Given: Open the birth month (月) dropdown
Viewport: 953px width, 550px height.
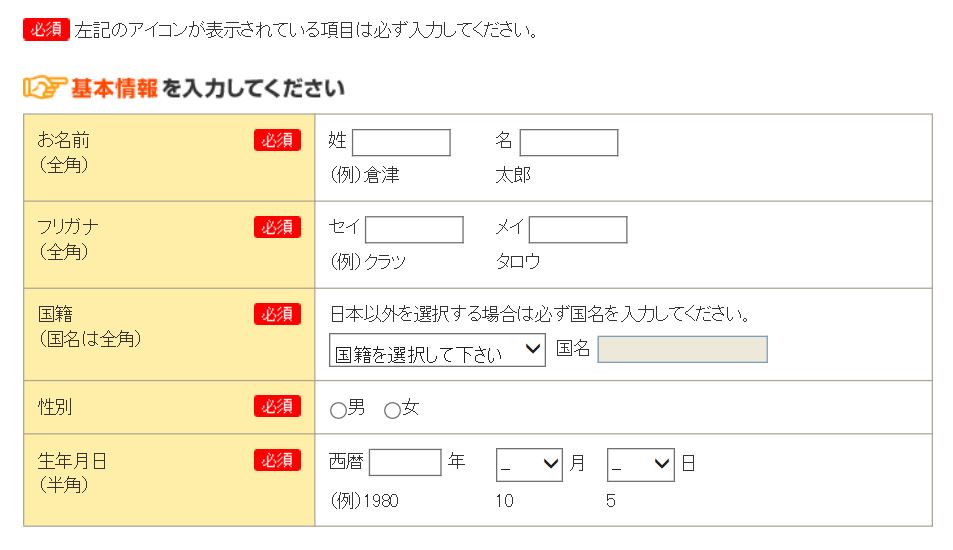Looking at the screenshot, I should pyautogui.click(x=529, y=464).
